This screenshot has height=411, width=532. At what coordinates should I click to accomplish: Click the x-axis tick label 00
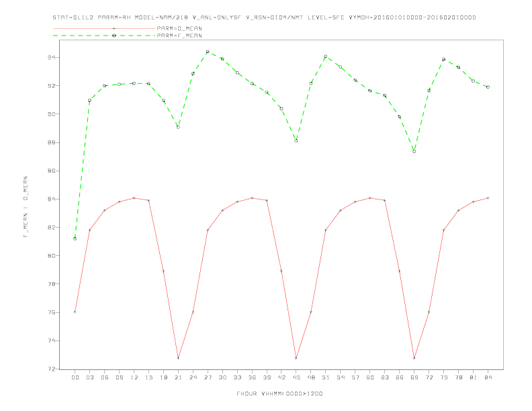point(75,377)
